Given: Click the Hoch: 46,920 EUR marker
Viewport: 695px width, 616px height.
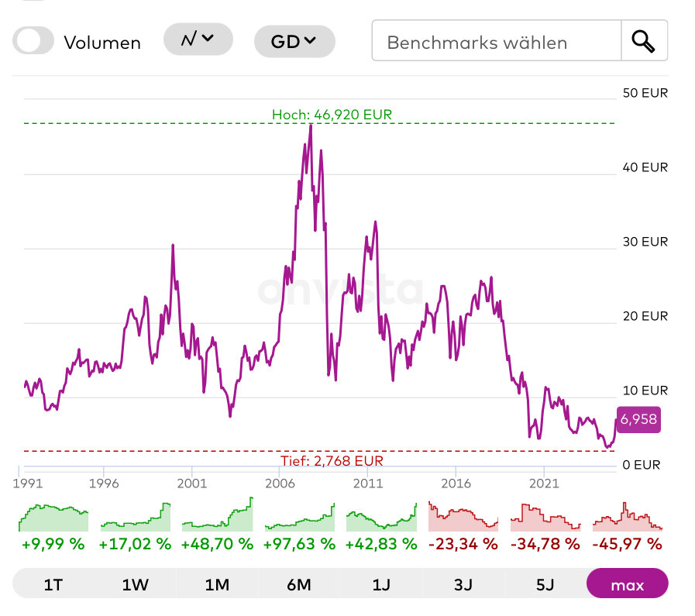Looking at the screenshot, I should click(332, 115).
